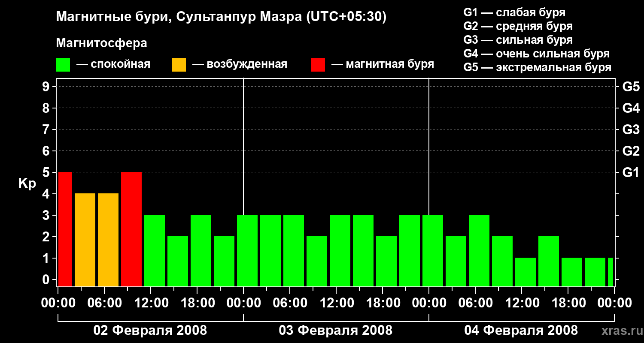Click the 'G3' label on the right axis
This screenshot has height=343, width=644.
point(631,129)
